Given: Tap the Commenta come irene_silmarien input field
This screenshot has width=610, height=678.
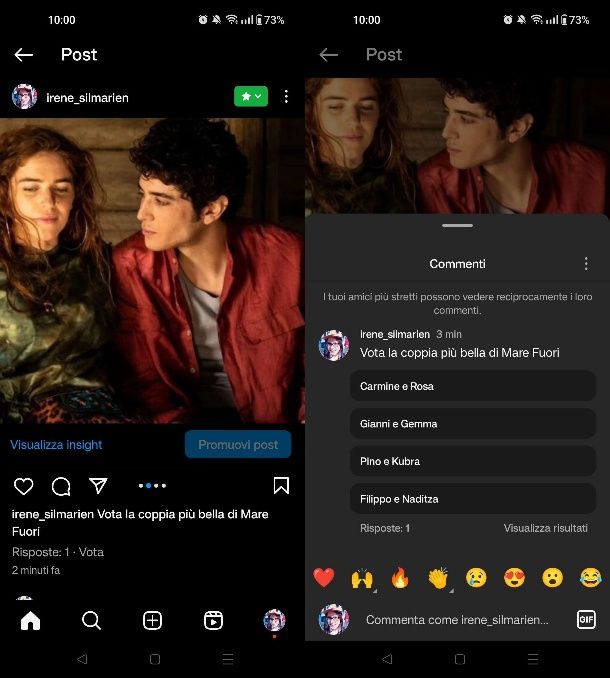Looking at the screenshot, I should (457, 620).
